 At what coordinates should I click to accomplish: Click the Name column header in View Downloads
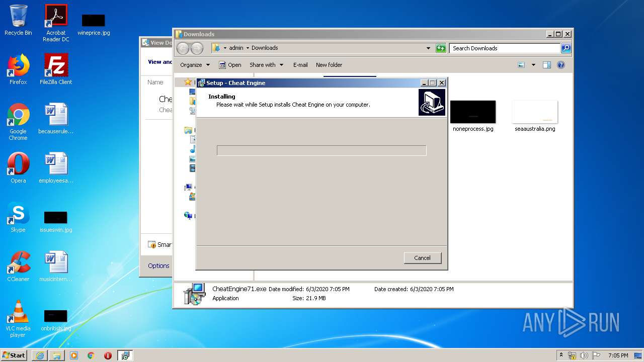(x=155, y=82)
